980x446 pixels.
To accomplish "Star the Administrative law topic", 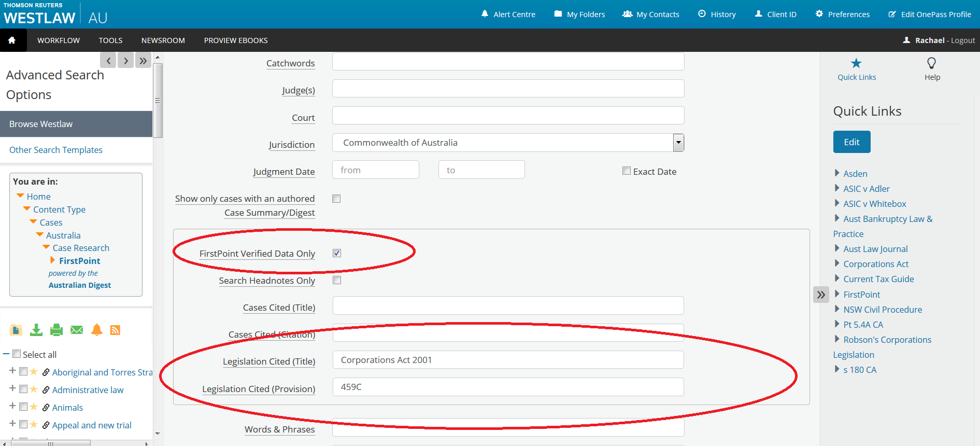I will pos(34,389).
